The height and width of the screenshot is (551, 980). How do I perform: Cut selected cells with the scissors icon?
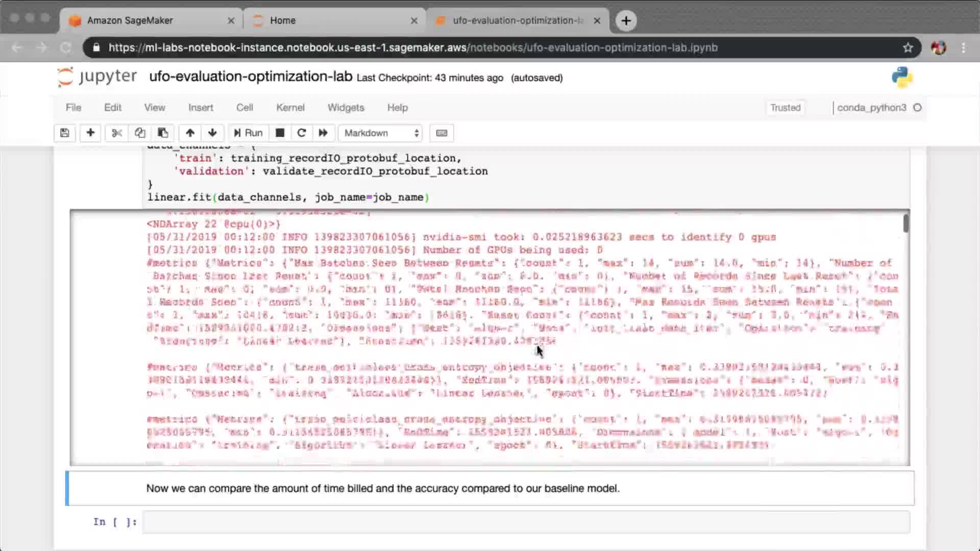(117, 133)
